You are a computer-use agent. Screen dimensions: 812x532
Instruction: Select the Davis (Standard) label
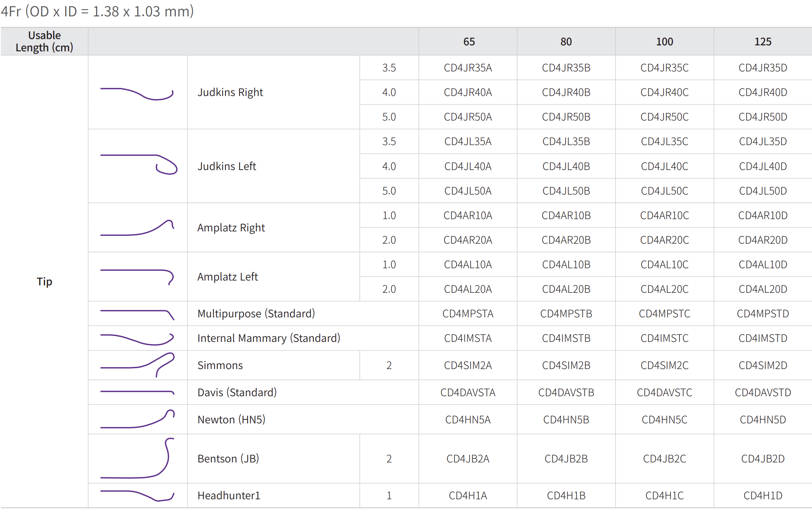pyautogui.click(x=237, y=392)
